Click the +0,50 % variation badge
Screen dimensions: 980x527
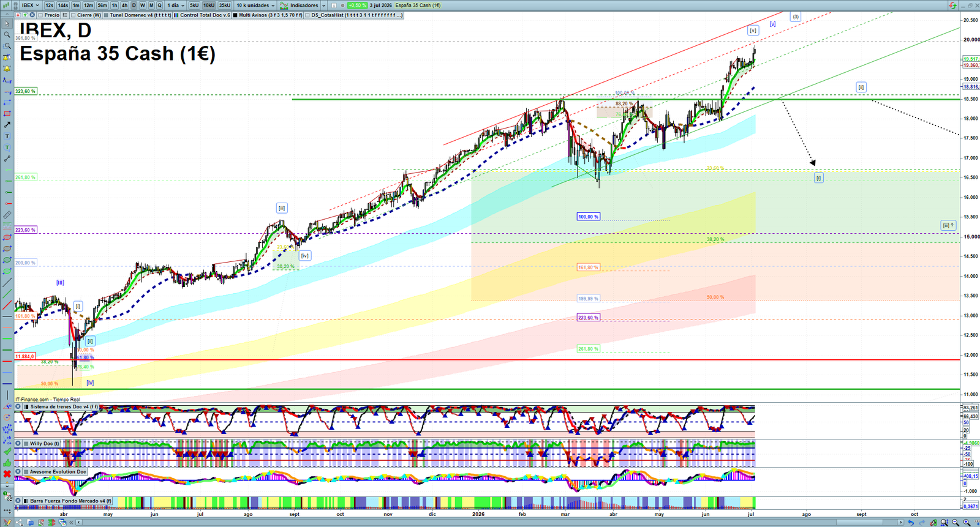357,5
